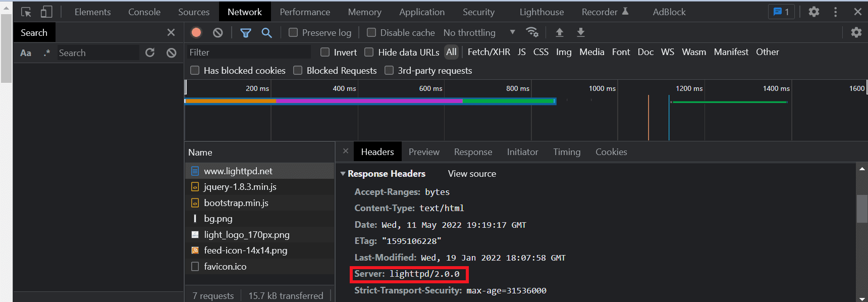Switch to the Console tab

click(144, 12)
